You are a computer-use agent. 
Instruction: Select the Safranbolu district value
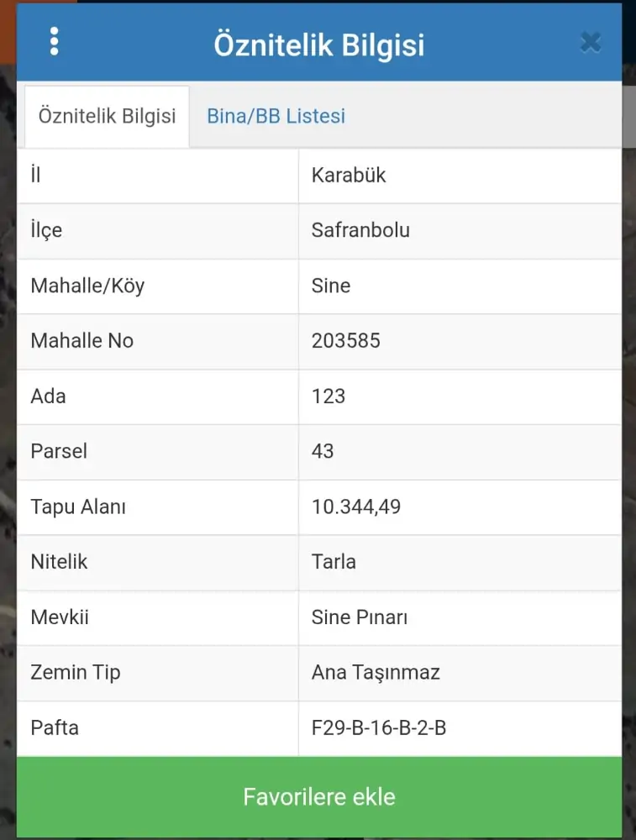click(360, 230)
